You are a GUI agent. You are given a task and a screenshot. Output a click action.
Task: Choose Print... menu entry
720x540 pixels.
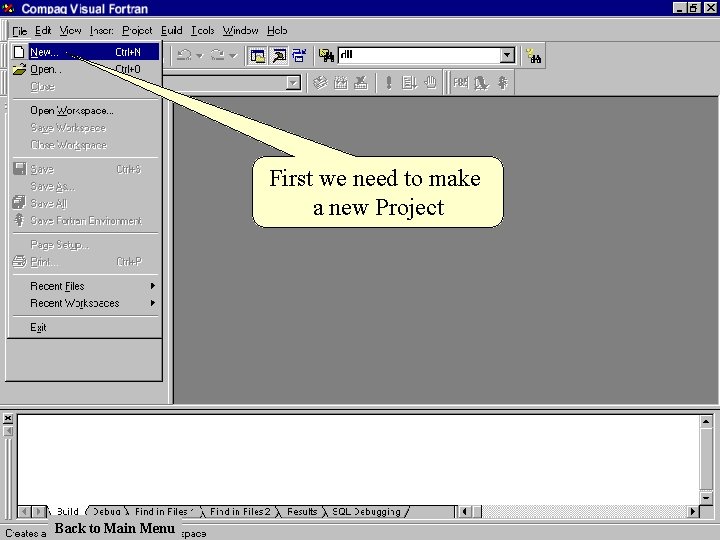pos(85,262)
